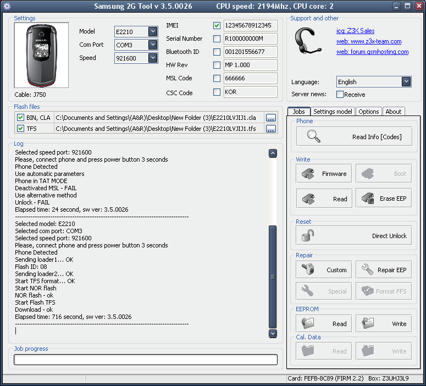
Task: Uncheck the BIN, CLA flash file checkbox
Action: [20, 117]
